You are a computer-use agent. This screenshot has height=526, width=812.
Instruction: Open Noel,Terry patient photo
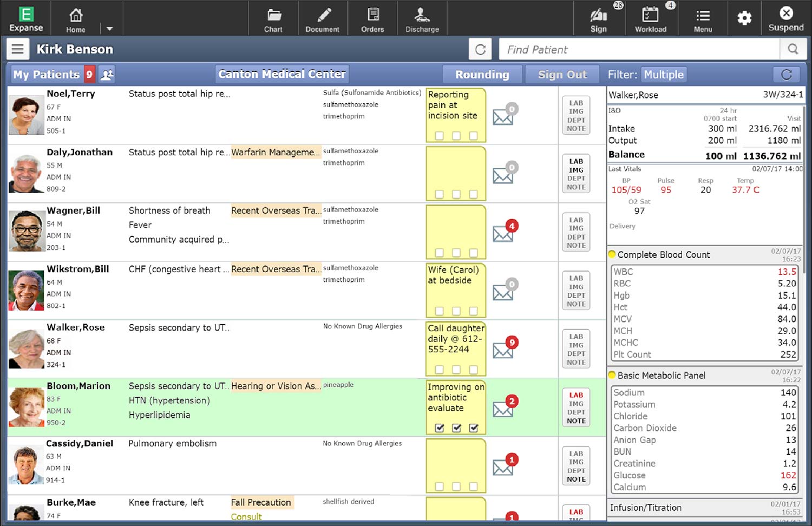click(x=27, y=115)
